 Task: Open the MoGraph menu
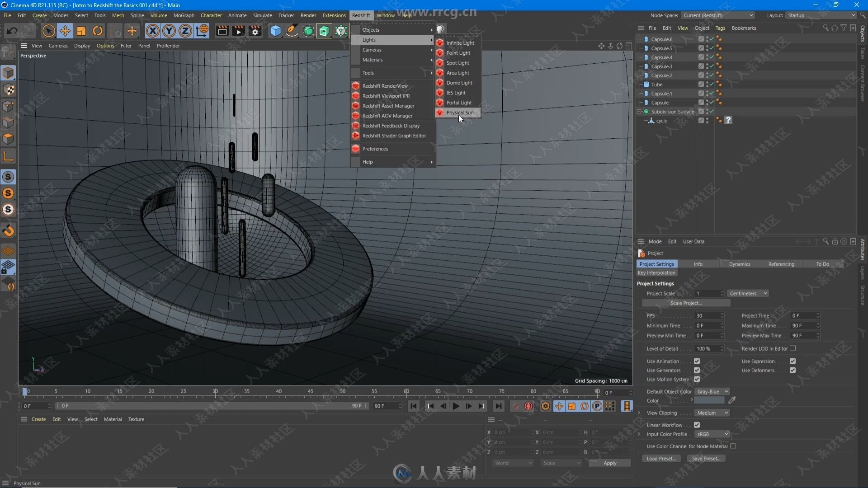[x=184, y=15]
